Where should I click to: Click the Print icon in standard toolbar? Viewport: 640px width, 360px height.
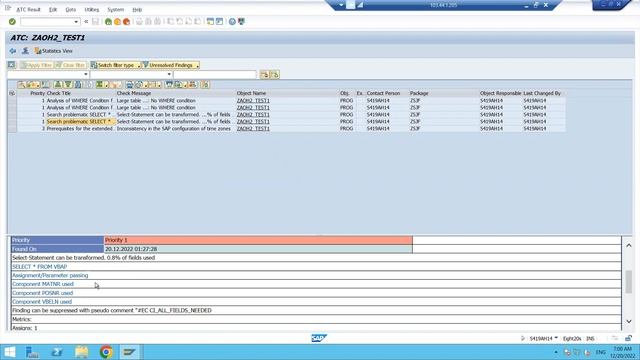click(x=139, y=22)
